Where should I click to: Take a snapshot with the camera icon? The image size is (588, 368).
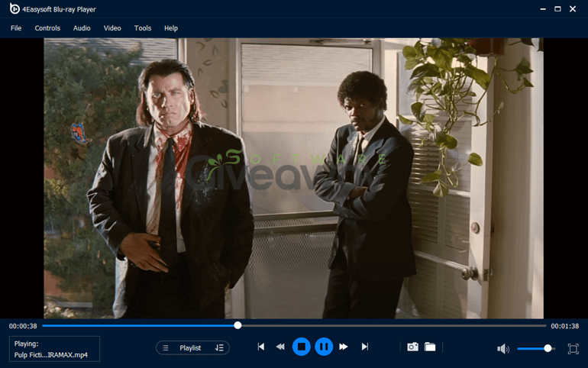[413, 347]
